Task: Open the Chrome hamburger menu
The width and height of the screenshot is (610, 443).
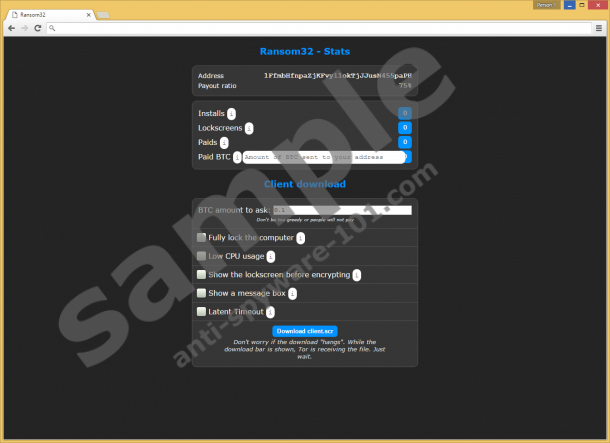Action: (599, 28)
